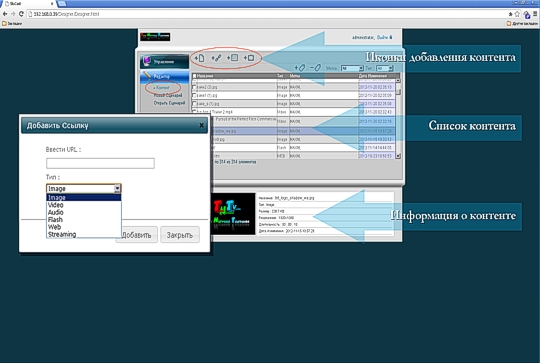This screenshot has width=540, height=363.
Task: Open the Тип filter dropdown above the content list
Action: click(x=384, y=68)
